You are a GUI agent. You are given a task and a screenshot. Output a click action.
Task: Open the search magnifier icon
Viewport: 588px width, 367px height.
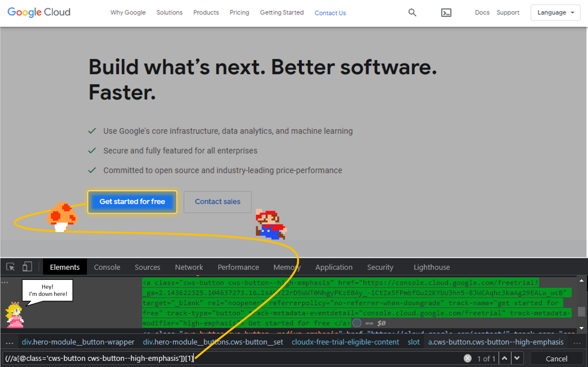pos(412,12)
